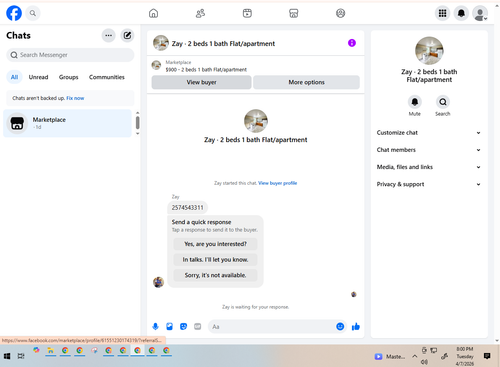
Task: Open the Video/Watch icon
Action: pyautogui.click(x=247, y=13)
